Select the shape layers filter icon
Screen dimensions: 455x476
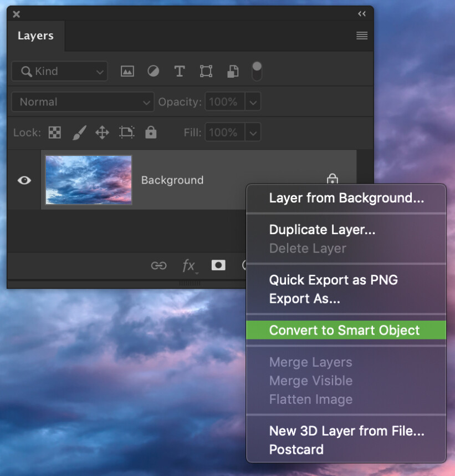(206, 71)
